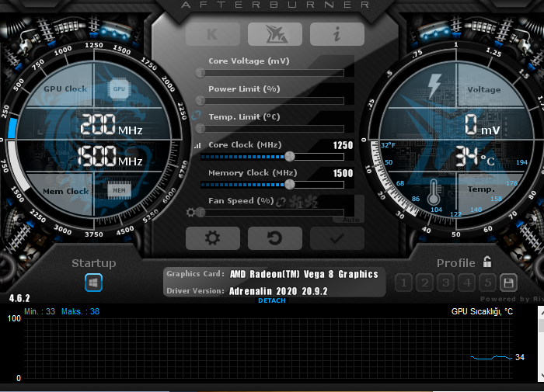Select profile slot 3
This screenshot has width=544, height=392.
tap(446, 283)
